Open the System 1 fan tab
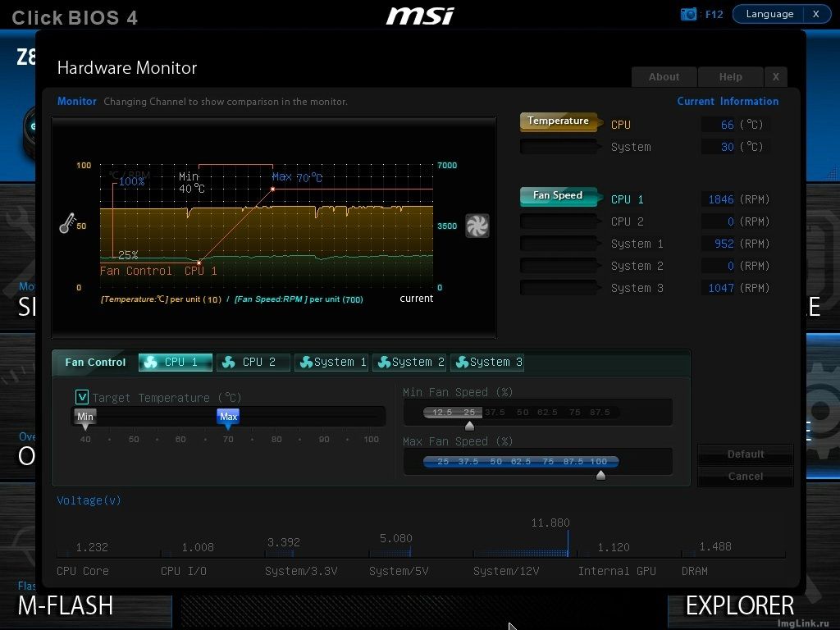 pyautogui.click(x=331, y=362)
